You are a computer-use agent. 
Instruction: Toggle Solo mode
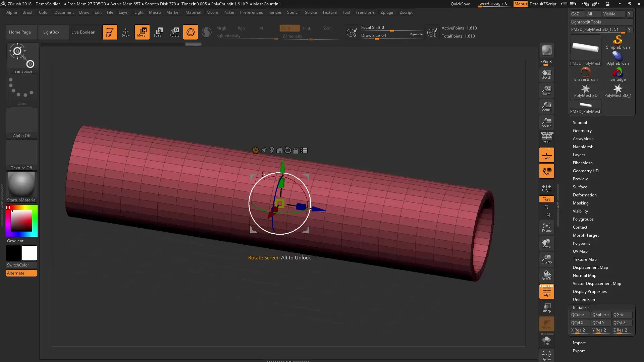547,340
